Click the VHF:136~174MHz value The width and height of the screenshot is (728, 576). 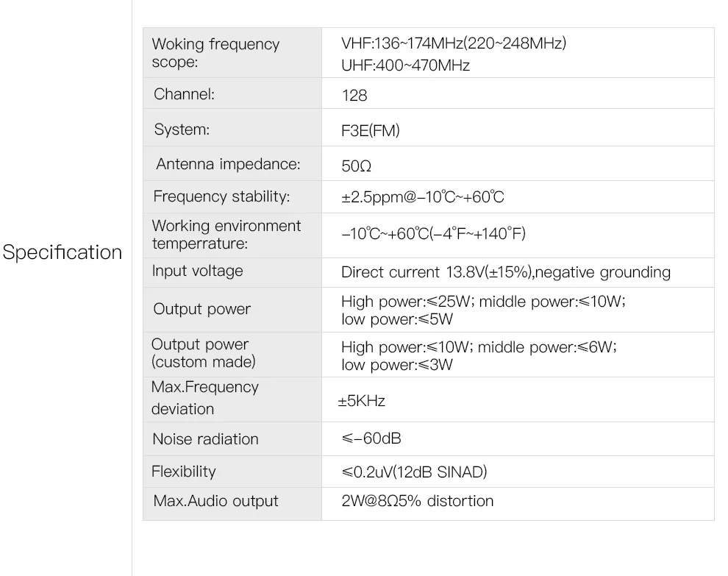(x=454, y=43)
